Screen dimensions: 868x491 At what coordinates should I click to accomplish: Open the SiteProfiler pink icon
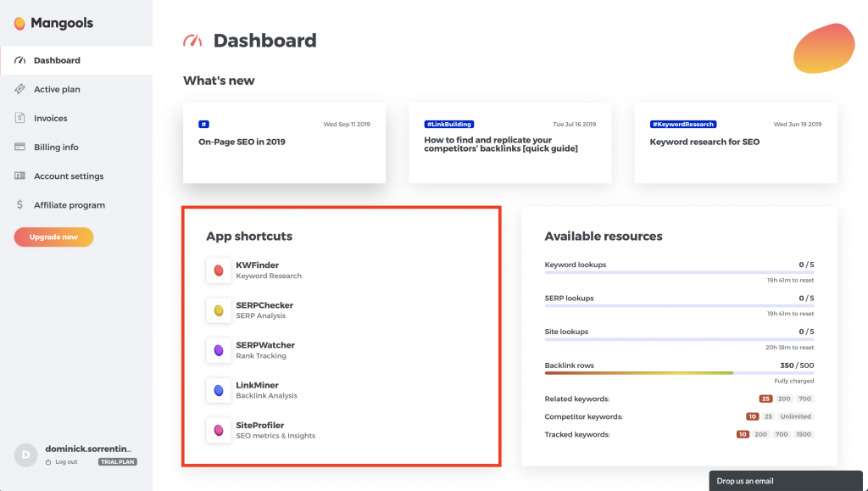[219, 430]
